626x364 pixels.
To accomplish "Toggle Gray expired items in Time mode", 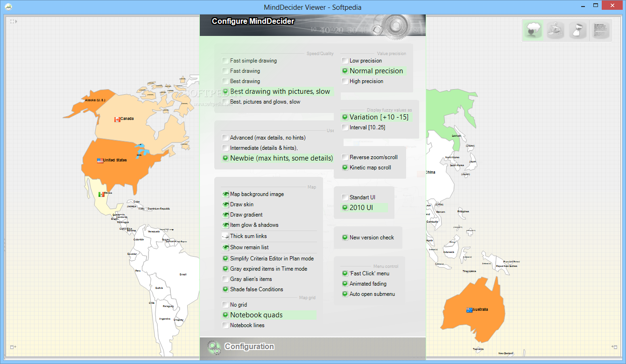I will click(x=265, y=269).
